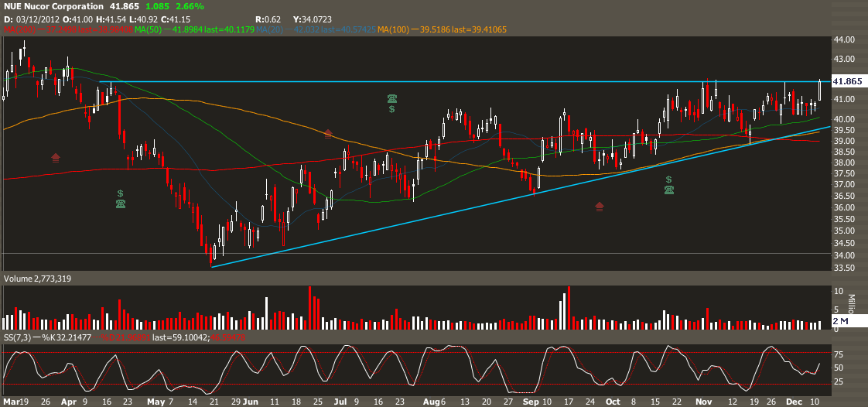Click the last white candlestick in December
This screenshot has width=868, height=407.
coord(819,90)
